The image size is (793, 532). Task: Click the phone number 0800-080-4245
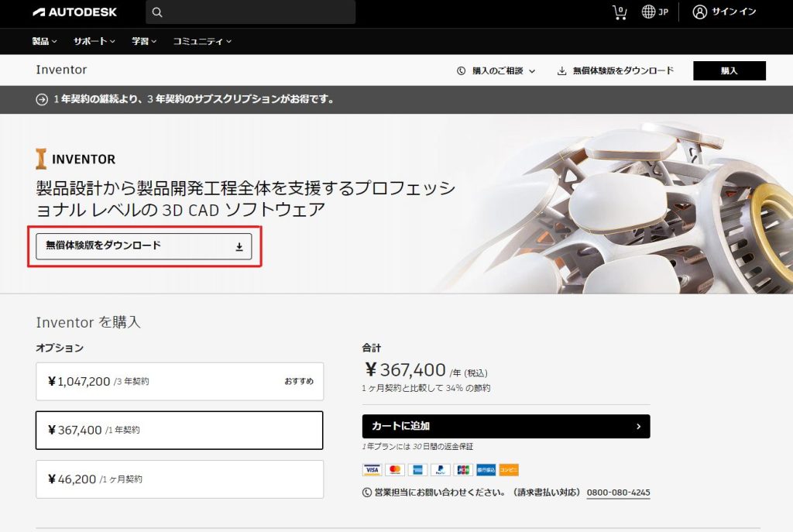coord(619,493)
